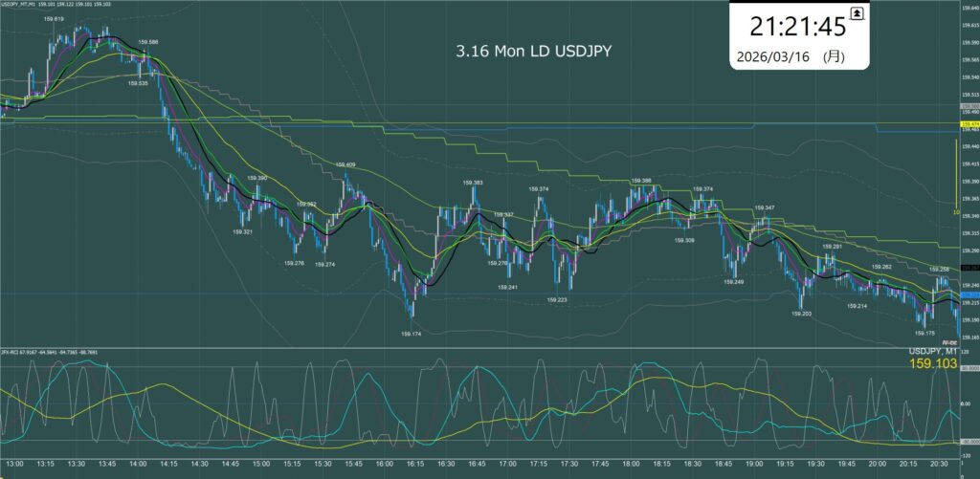Click the blue-highlighted price tag on the scale

(970, 294)
